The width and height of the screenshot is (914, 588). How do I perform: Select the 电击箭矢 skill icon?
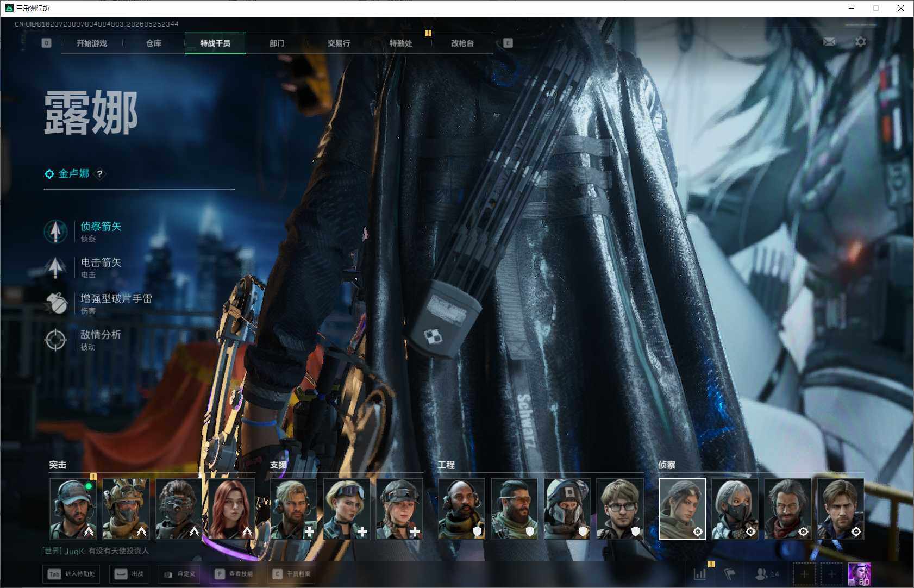click(x=55, y=267)
